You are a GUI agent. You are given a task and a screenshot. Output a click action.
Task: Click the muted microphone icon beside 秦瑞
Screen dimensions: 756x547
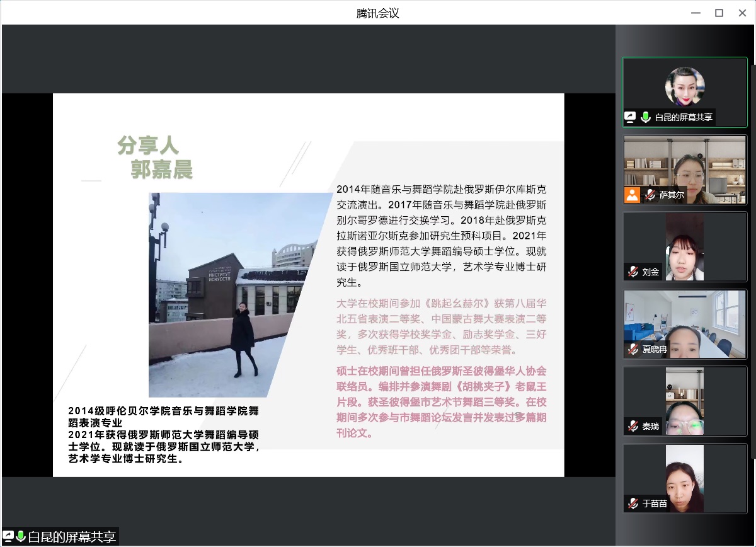click(x=633, y=426)
